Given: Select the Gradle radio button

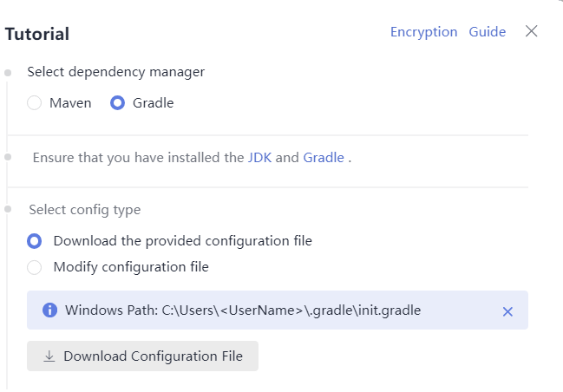Looking at the screenshot, I should pos(117,103).
